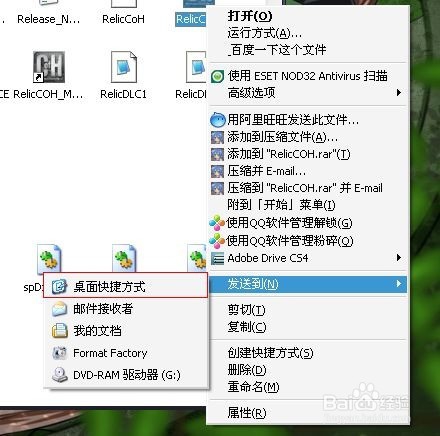This screenshot has width=440, height=436.
Task: Choose 重命名(M) from the context menu
Action: [x=308, y=387]
